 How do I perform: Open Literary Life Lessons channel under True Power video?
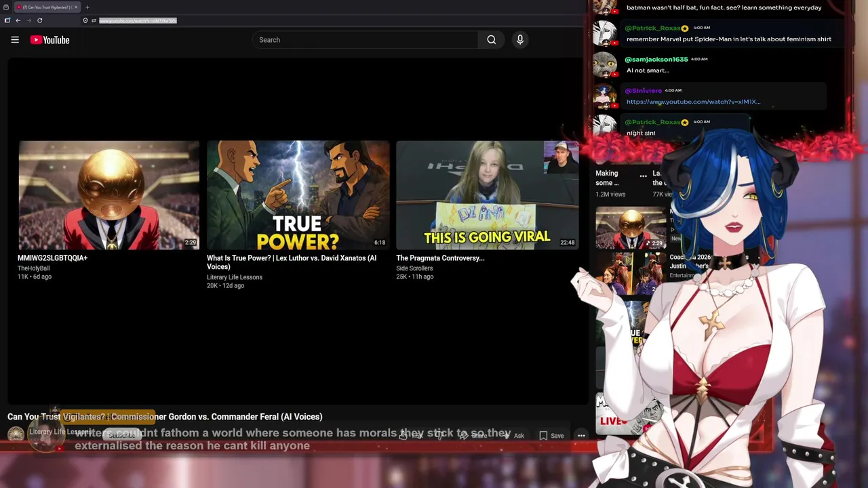tap(234, 277)
